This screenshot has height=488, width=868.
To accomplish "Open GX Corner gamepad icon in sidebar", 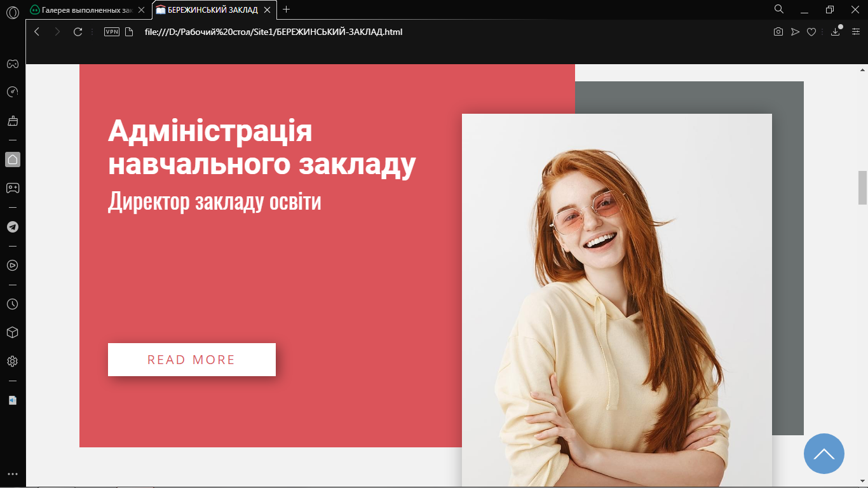I will tap(13, 64).
